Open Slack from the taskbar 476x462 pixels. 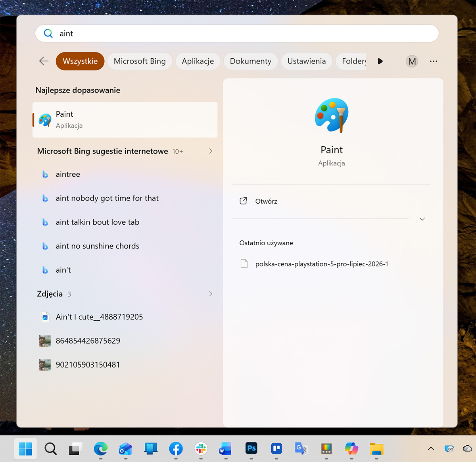pos(201,449)
